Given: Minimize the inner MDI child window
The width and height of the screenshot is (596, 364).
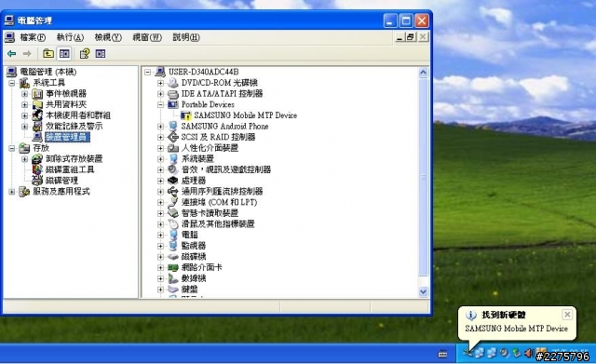Looking at the screenshot, I should (x=400, y=37).
